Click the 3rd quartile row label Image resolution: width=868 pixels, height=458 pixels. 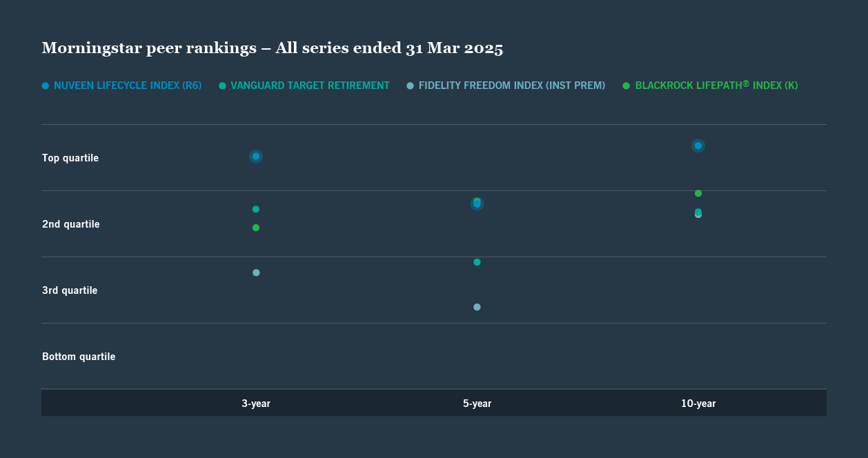[70, 290]
